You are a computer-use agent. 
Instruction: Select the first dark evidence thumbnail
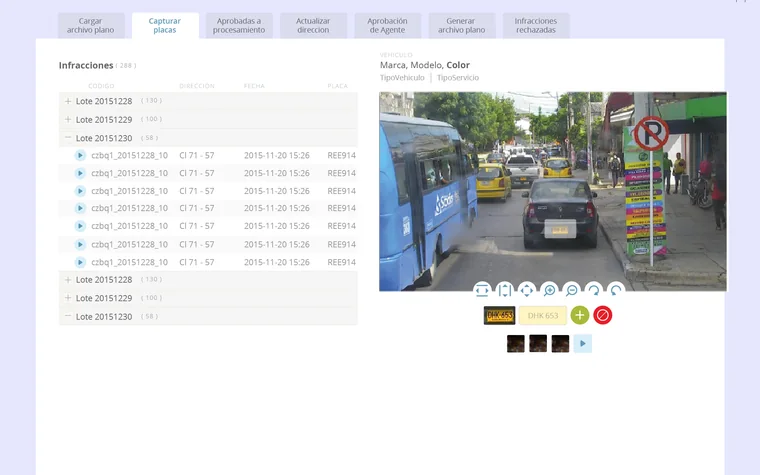point(516,344)
